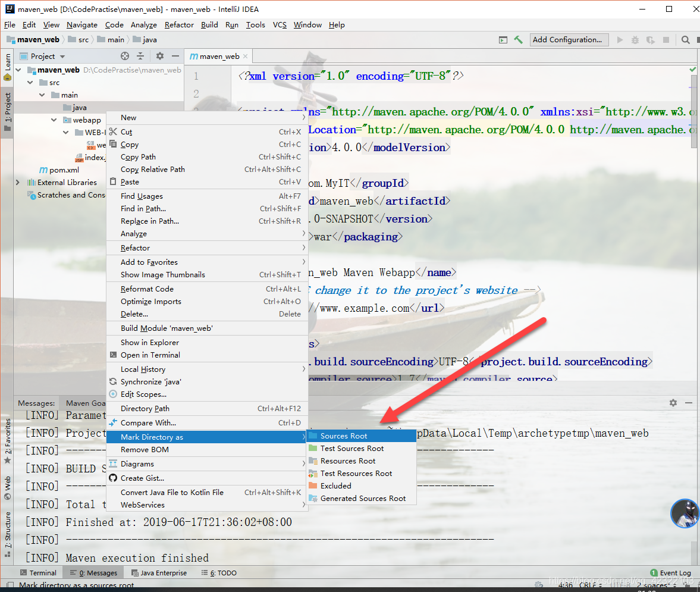700x592 pixels.
Task: Open Messages panel settings gear
Action: point(673,403)
